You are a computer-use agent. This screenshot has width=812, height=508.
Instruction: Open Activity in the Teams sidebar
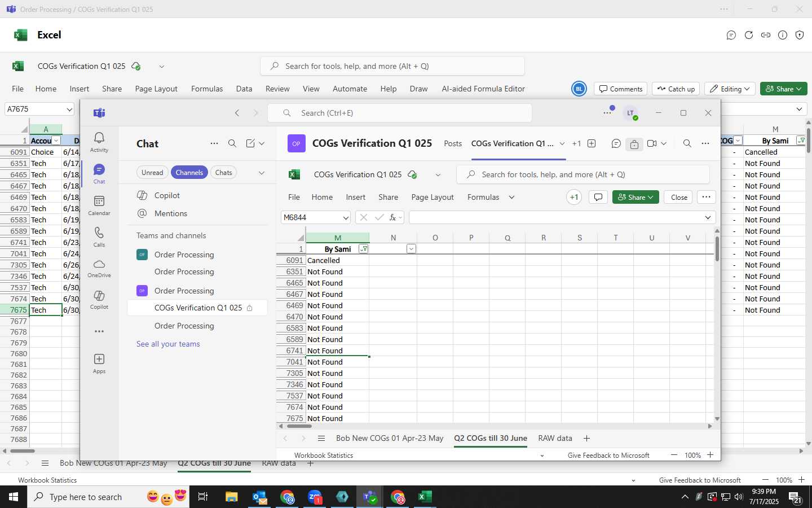99,142
